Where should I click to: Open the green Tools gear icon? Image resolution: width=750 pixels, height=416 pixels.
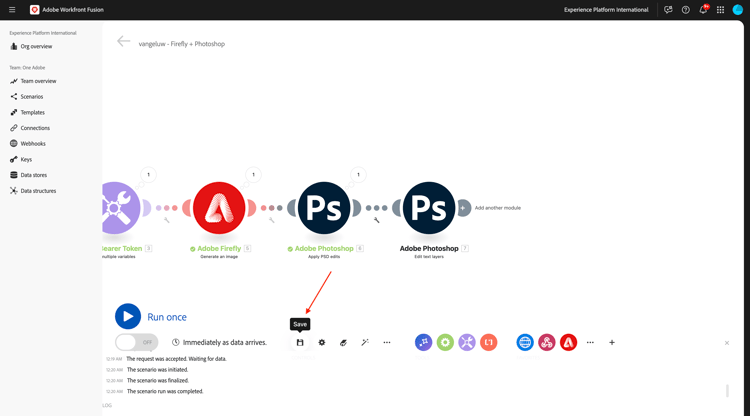[x=445, y=342]
